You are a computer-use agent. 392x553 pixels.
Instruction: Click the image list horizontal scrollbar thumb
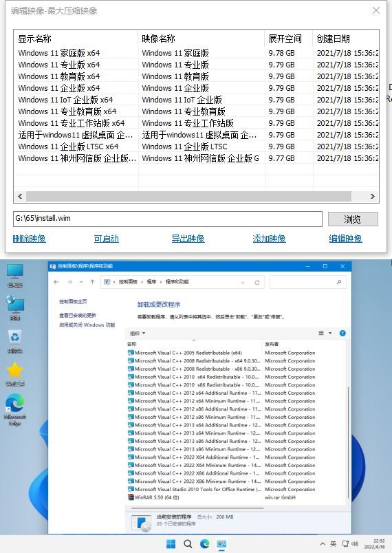coord(188,197)
